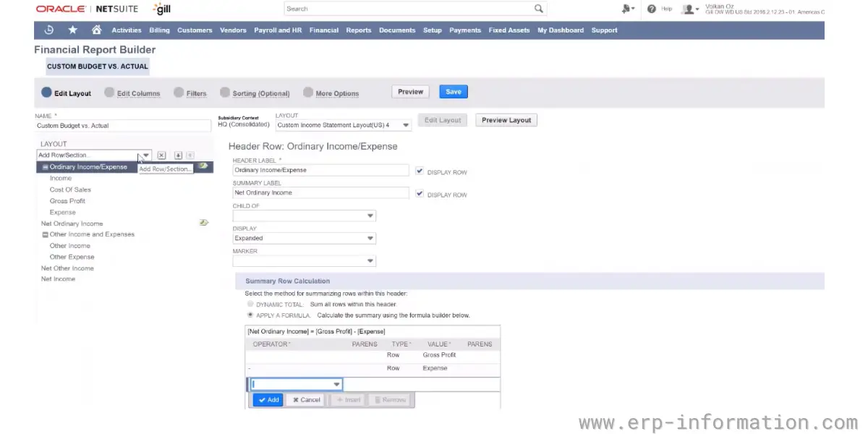The width and height of the screenshot is (868, 434).
Task: Click the Remove button in formula builder
Action: (x=390, y=400)
